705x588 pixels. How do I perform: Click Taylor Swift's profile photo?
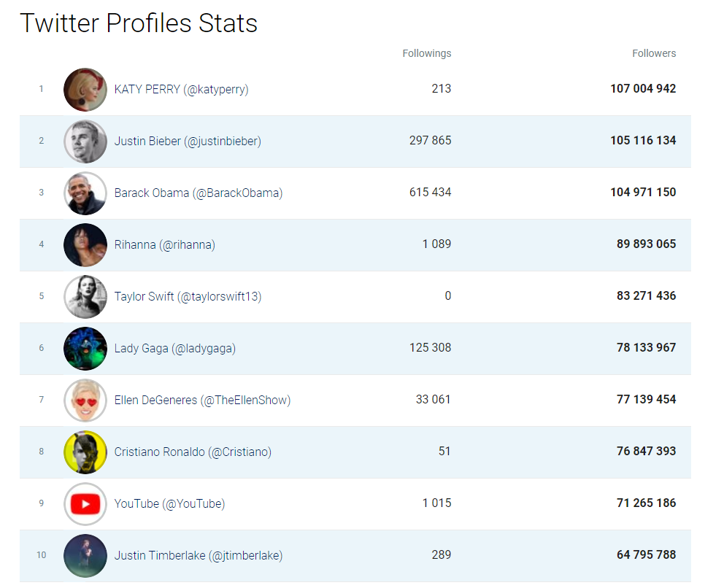pos(85,297)
